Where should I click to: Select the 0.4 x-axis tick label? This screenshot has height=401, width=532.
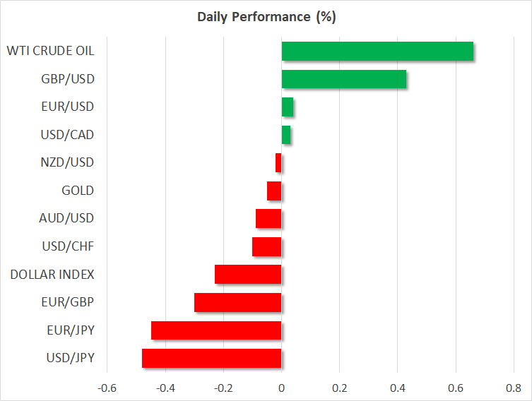pos(397,388)
